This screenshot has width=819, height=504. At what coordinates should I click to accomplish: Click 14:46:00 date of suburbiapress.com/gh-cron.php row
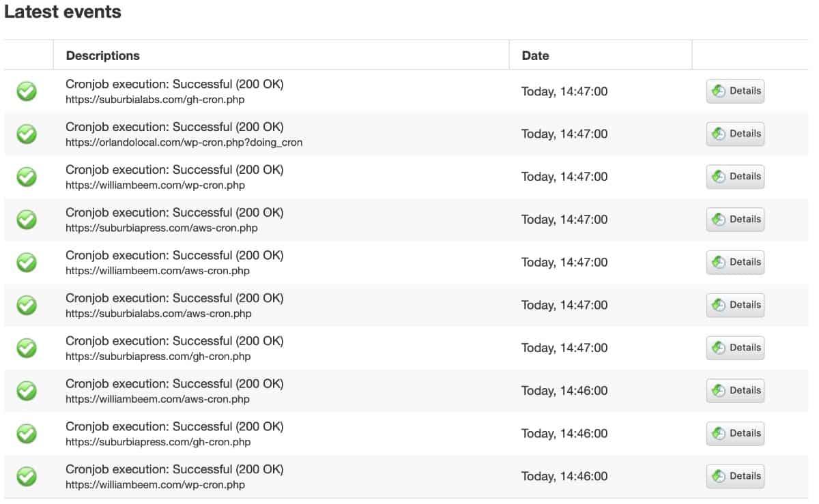click(x=564, y=434)
